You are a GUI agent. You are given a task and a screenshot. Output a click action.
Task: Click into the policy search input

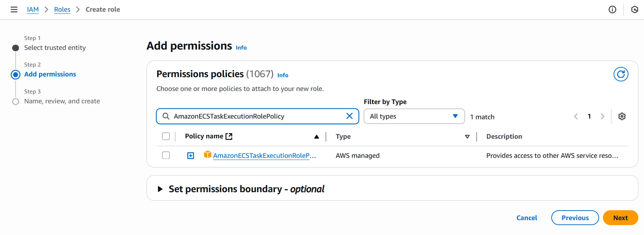[258, 116]
